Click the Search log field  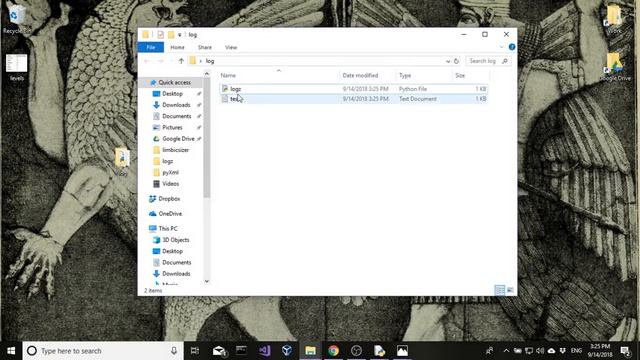point(487,61)
